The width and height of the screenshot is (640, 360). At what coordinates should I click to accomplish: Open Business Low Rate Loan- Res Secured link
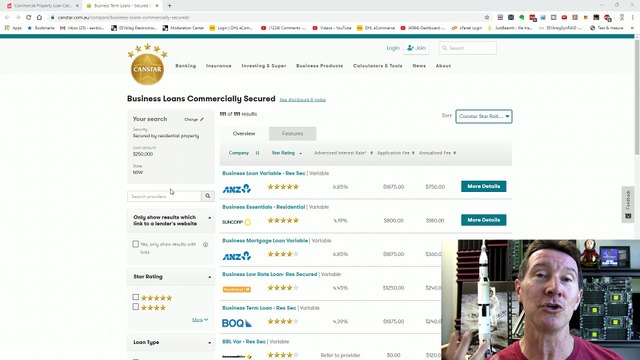click(269, 274)
